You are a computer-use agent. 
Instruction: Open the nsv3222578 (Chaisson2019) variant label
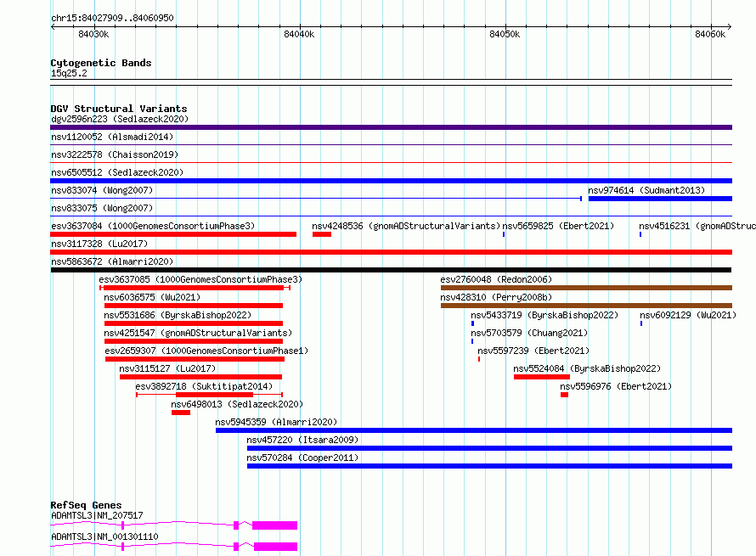[x=115, y=154]
